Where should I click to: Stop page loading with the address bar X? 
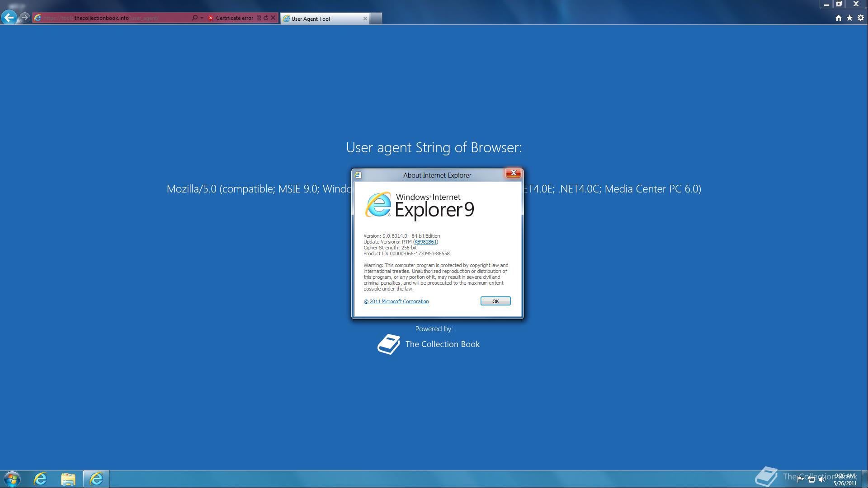[273, 18]
